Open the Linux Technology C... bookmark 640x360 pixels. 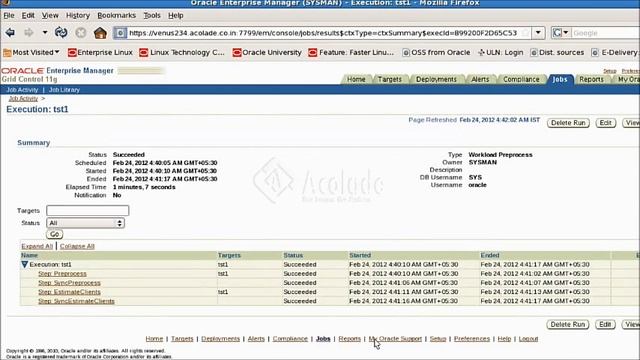(x=182, y=52)
